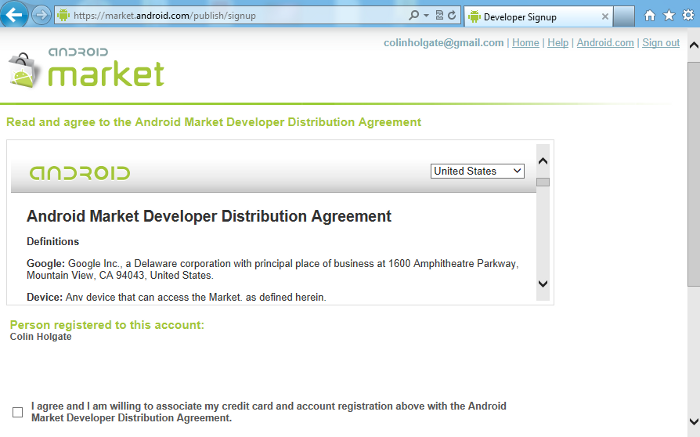700x437 pixels.
Task: Click the 'Google:' definition term
Action: (x=46, y=263)
